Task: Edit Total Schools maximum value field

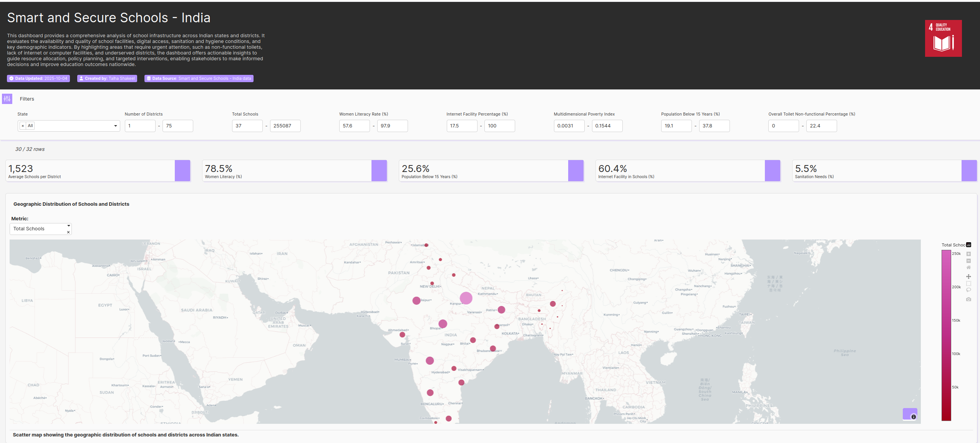Action: (285, 126)
